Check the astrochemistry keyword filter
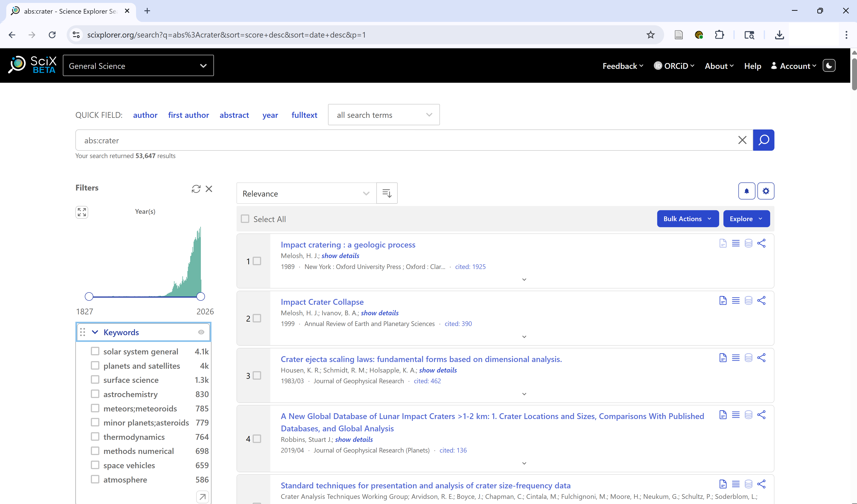Image resolution: width=857 pixels, height=504 pixels. (95, 394)
